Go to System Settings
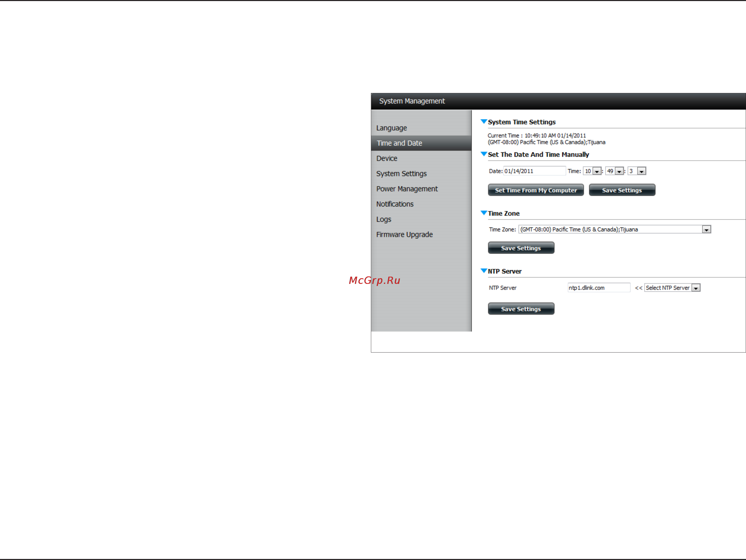 [x=401, y=174]
